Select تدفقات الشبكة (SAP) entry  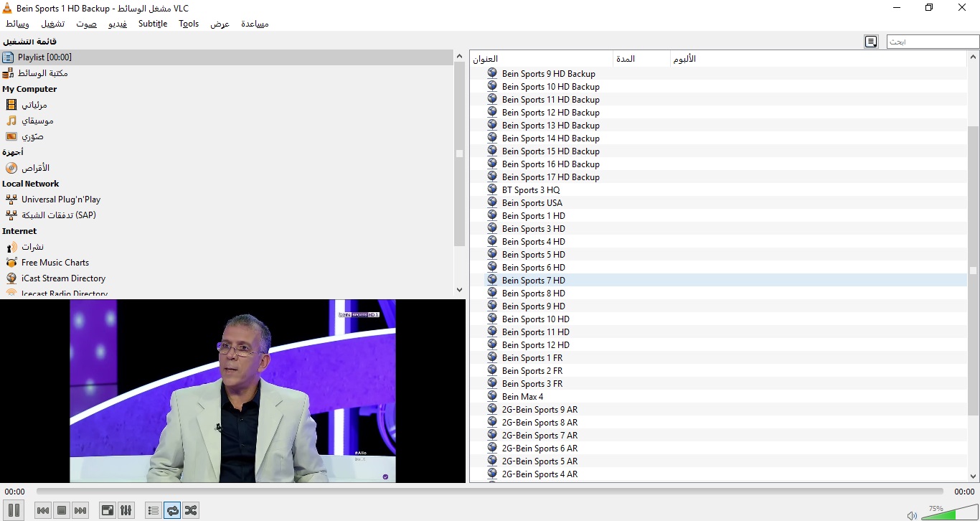(227, 215)
